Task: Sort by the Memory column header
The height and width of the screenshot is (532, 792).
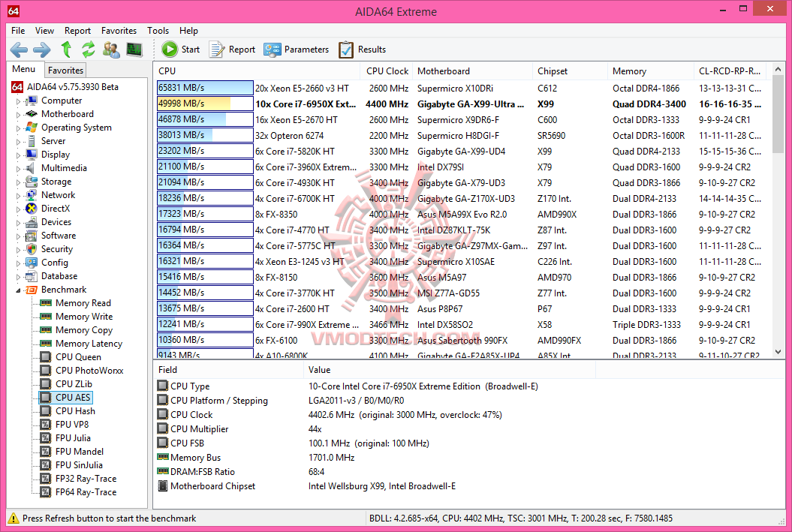Action: (x=651, y=71)
